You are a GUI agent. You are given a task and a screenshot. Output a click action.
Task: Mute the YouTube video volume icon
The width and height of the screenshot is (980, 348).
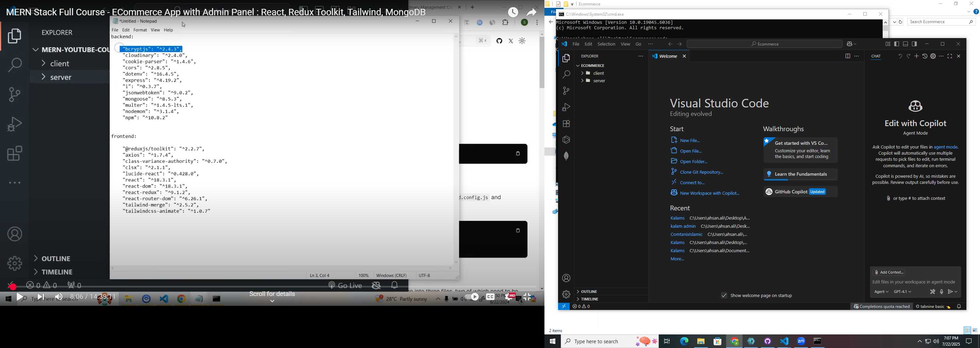[x=59, y=297]
